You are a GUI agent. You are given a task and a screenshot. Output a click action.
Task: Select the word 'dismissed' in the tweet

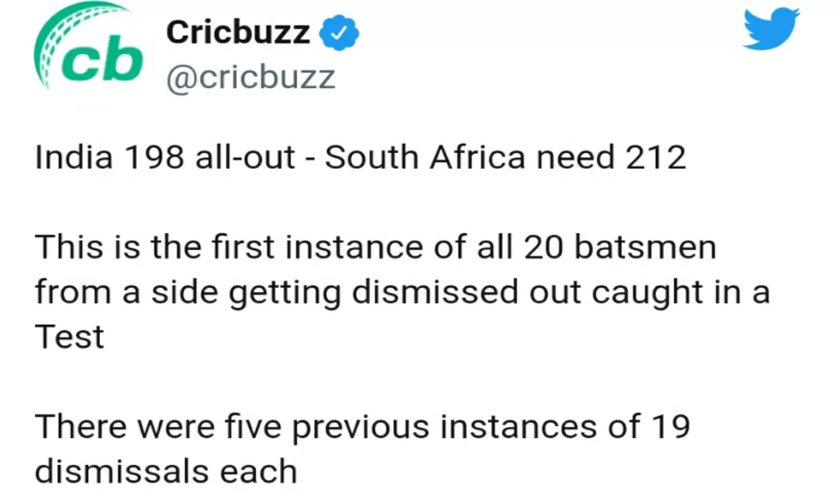[x=435, y=293]
